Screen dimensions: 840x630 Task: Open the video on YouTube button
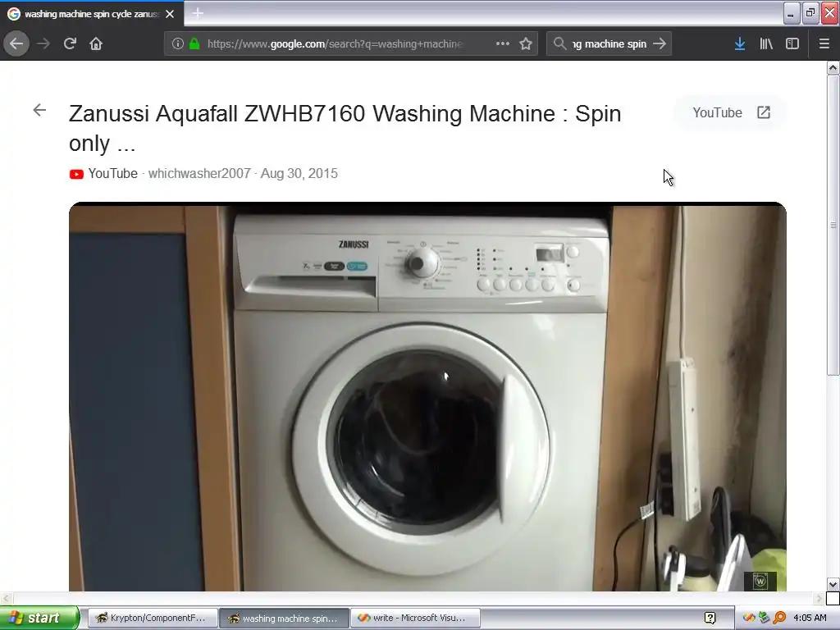731,112
